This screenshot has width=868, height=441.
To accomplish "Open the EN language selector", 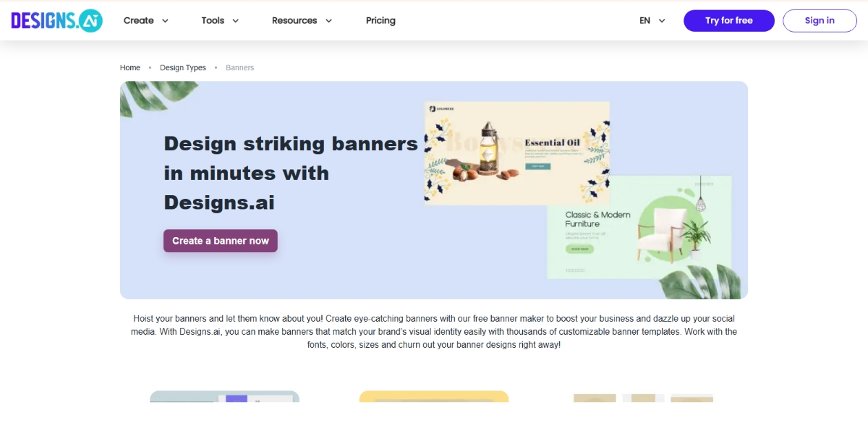I will pos(652,20).
